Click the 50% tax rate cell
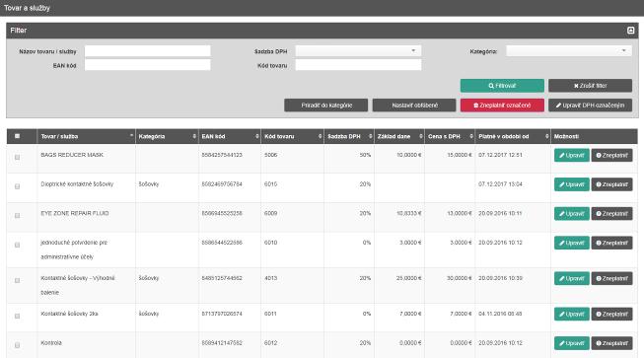Viewport: 644px width, 358px height. (x=365, y=155)
